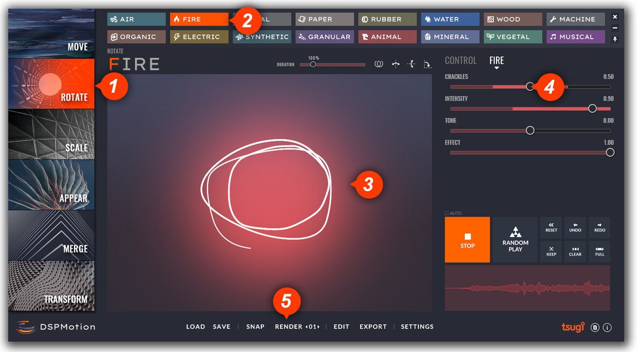The image size is (644, 352).
Task: Click the tsugi logo link
Action: click(573, 327)
